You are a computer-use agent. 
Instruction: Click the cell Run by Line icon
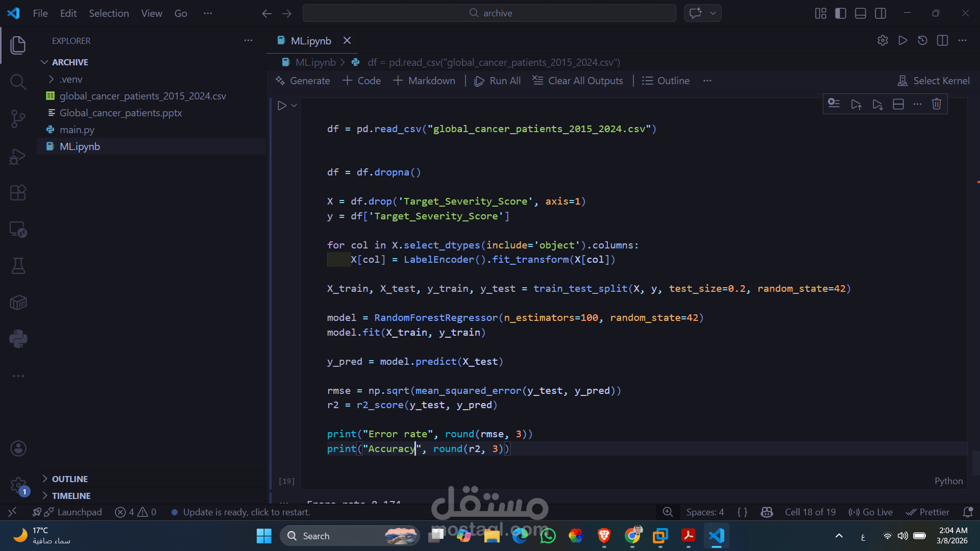pyautogui.click(x=834, y=104)
